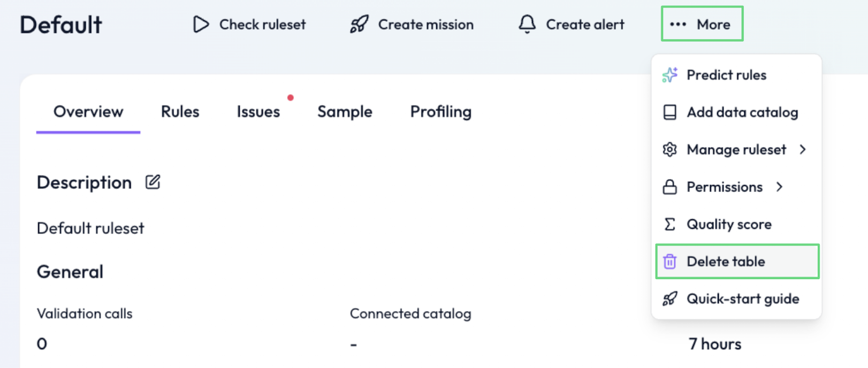Screen dimensions: 868x368
Task: Select Quick-start guide menu entry
Action: [742, 299]
